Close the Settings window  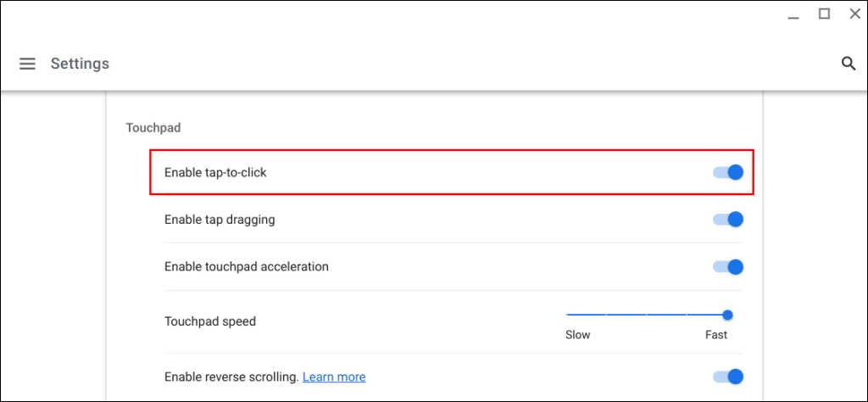click(x=854, y=14)
